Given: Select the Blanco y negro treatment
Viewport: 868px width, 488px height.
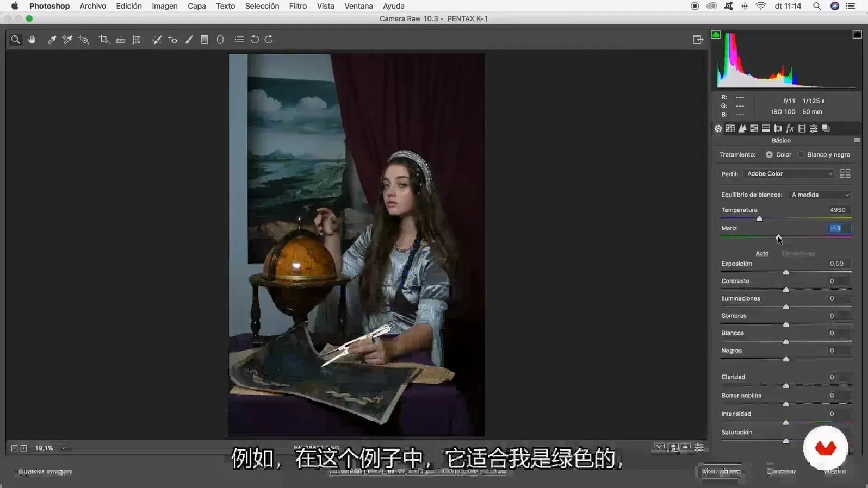Looking at the screenshot, I should click(x=801, y=155).
